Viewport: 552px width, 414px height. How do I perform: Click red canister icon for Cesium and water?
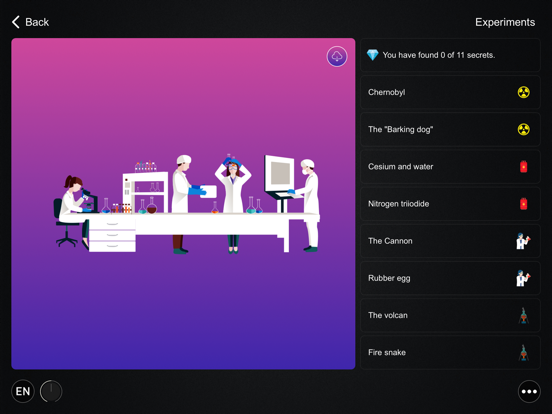tap(523, 167)
